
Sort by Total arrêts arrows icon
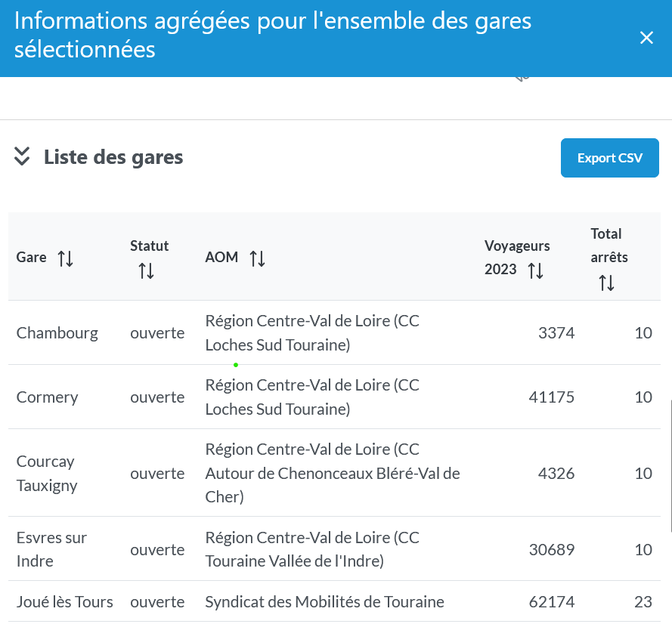(606, 283)
